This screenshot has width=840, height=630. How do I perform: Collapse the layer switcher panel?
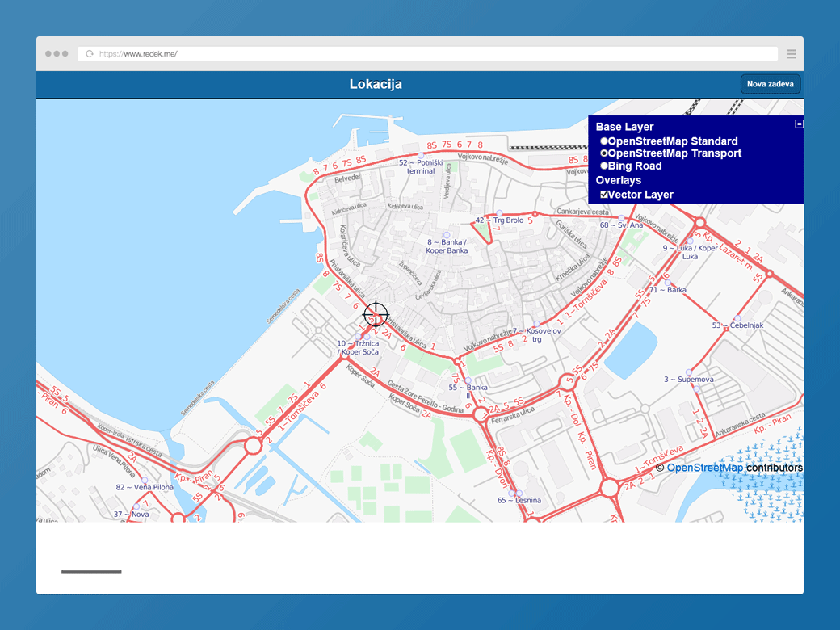coord(799,124)
